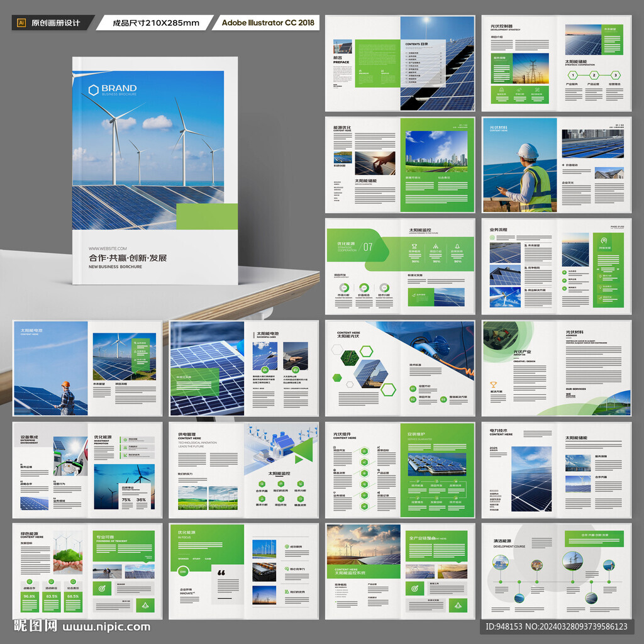The image size is (644, 644).
Task: Click WWW.WEBSITE.COM on the cover
Action: pos(108,248)
